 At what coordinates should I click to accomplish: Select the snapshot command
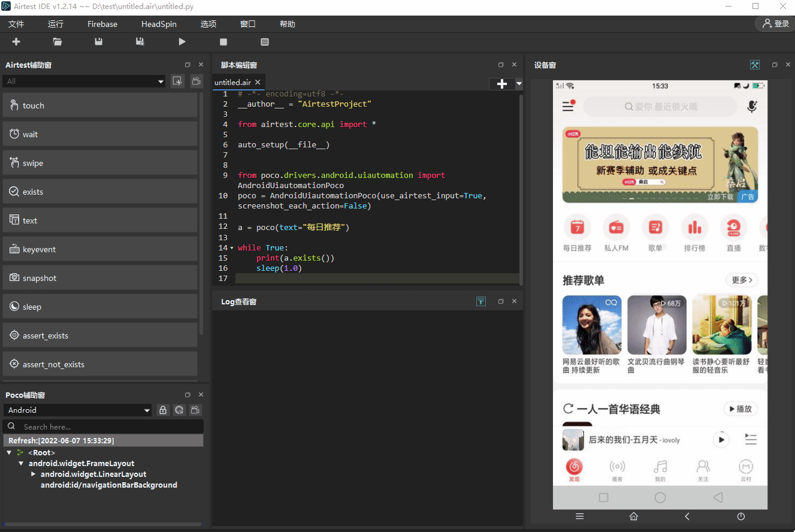point(100,278)
